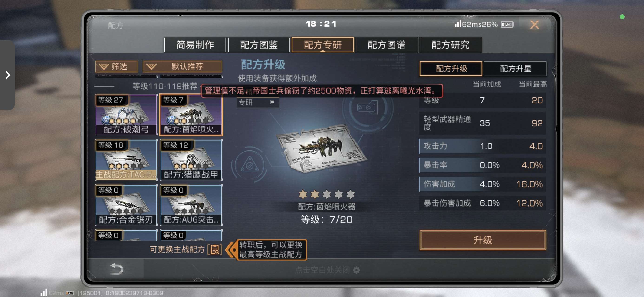Open the 默认推荐 sort dropdown
This screenshot has height=297, width=644.
click(x=182, y=66)
